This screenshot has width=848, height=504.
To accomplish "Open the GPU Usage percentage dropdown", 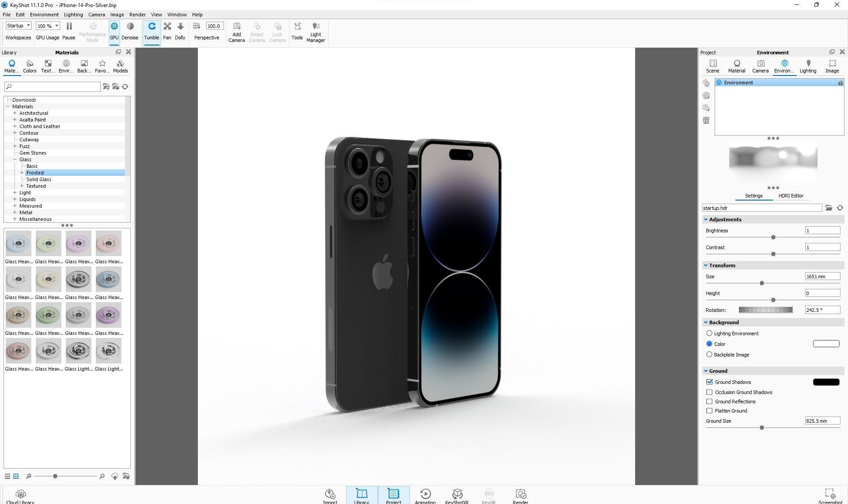I will click(48, 26).
